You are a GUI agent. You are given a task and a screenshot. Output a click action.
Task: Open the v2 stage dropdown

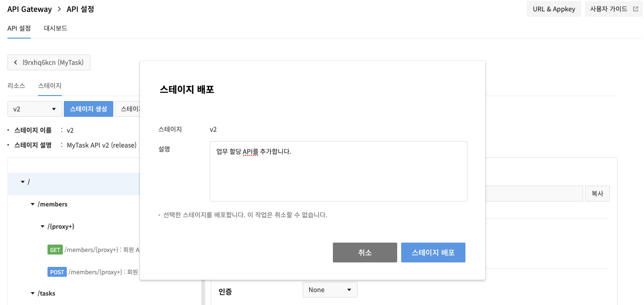tap(35, 109)
